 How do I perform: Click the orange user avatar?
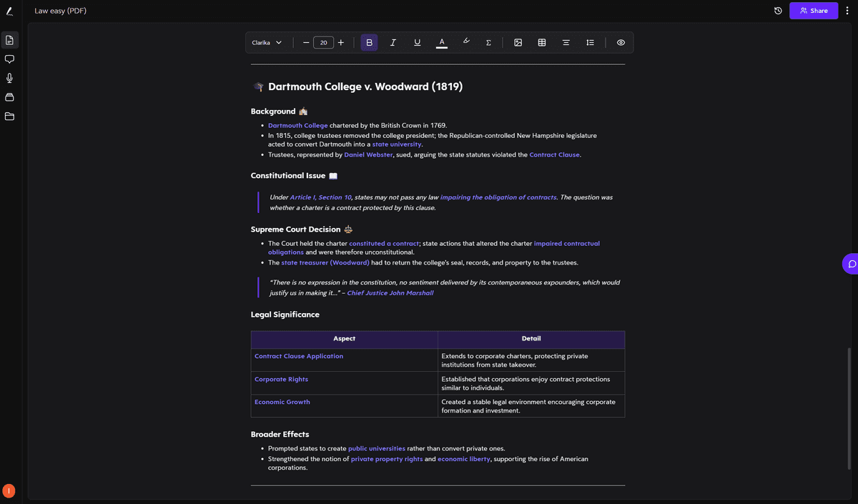pos(9,491)
